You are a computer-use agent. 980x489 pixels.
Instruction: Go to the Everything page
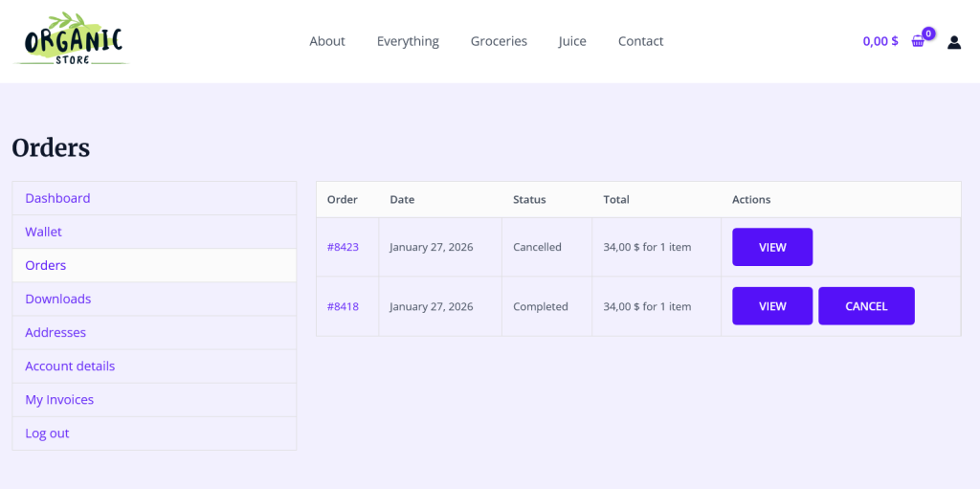(408, 41)
